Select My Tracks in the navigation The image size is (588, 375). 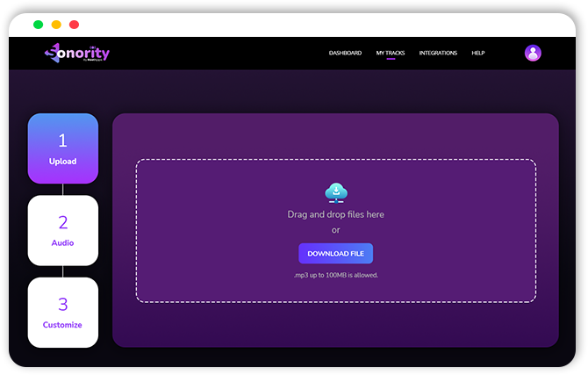[391, 53]
